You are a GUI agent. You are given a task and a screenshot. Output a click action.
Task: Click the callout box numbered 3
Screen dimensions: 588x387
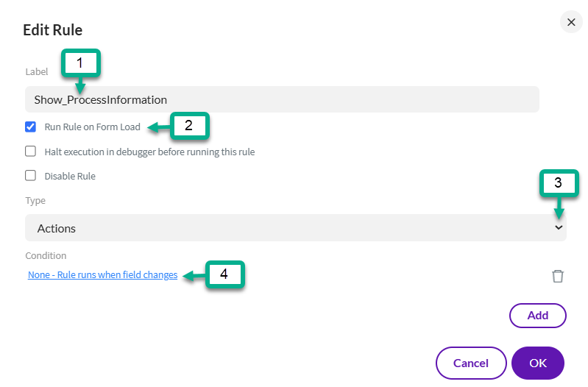point(559,183)
